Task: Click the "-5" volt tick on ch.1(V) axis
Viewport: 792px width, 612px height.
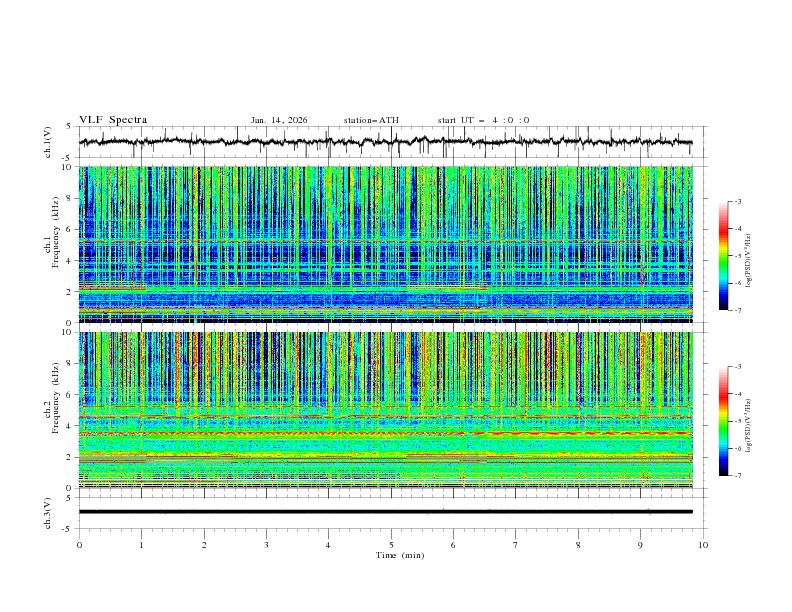Action: click(x=68, y=158)
